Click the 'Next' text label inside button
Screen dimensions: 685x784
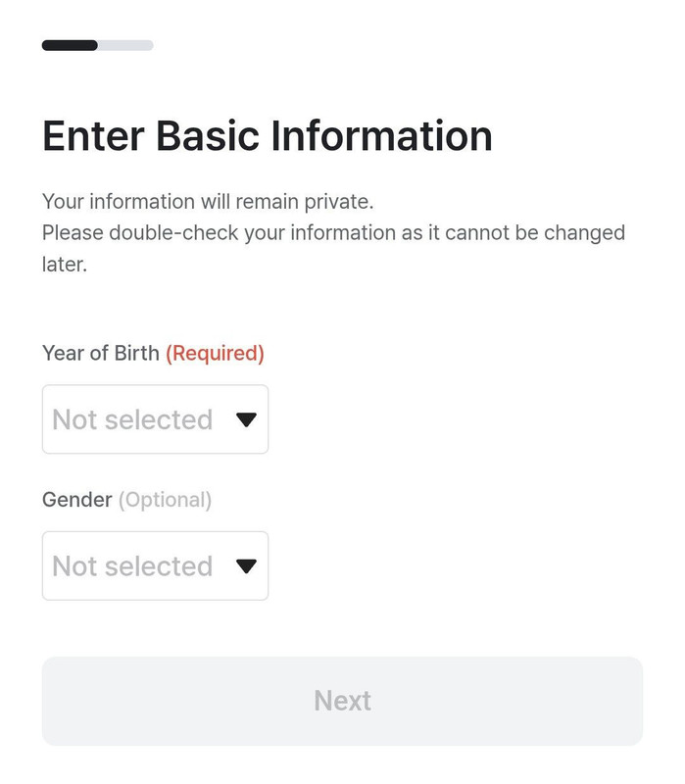[342, 701]
